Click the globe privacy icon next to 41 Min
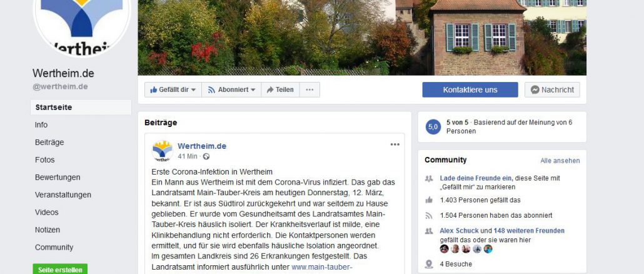Image resolution: width=644 pixels, height=274 pixels. click(206, 156)
